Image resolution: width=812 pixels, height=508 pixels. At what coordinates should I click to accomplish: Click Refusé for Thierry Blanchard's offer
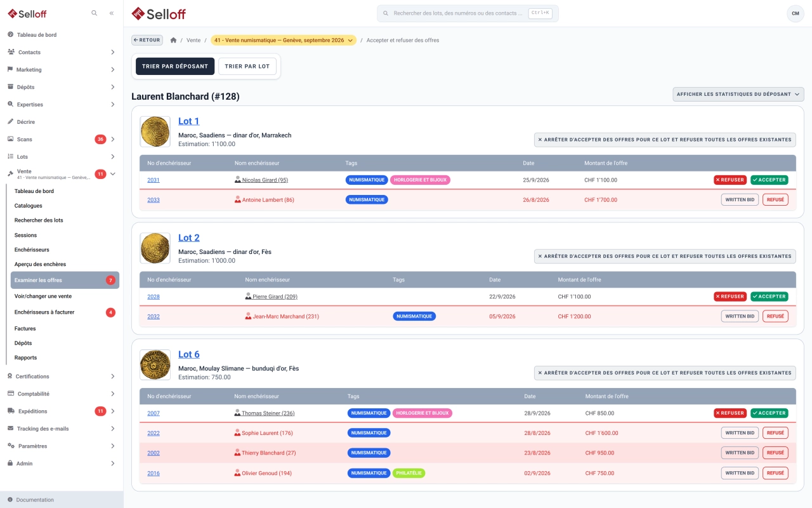pos(775,453)
